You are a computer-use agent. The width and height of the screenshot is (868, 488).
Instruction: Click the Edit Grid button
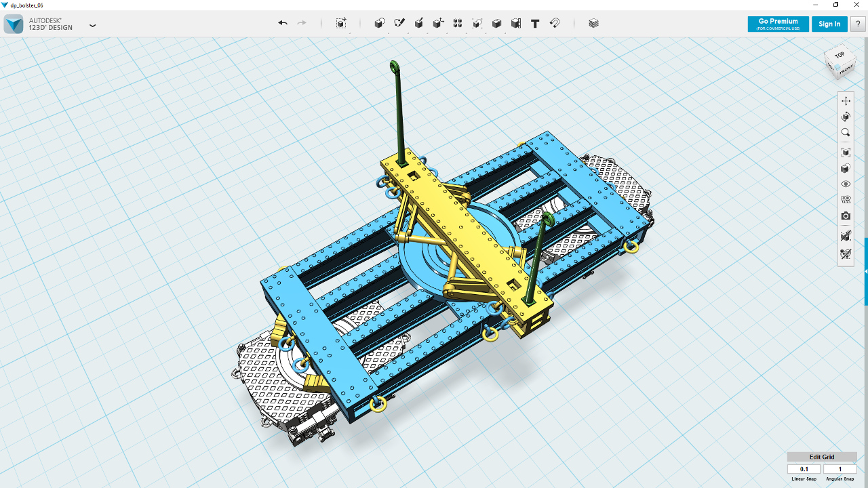pos(822,457)
